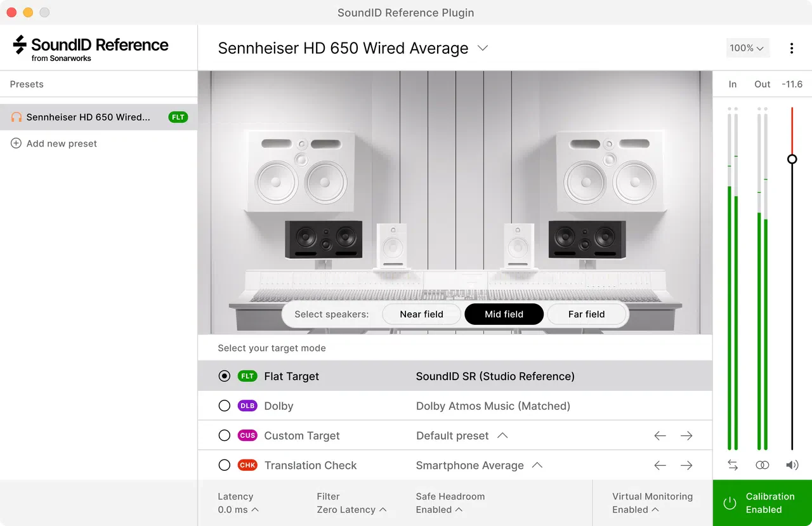Click previous arrow for Translation Check
Screen dimensions: 812x526
(x=660, y=466)
